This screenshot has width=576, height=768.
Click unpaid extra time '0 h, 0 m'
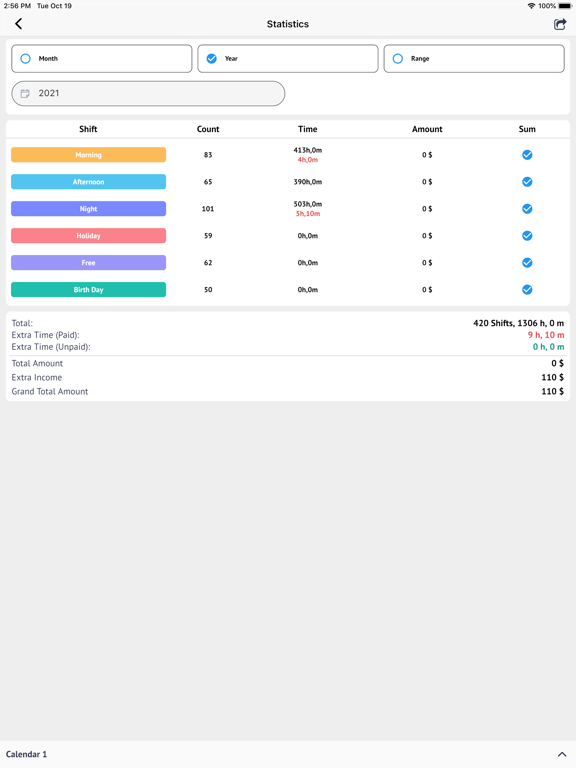[x=548, y=347]
